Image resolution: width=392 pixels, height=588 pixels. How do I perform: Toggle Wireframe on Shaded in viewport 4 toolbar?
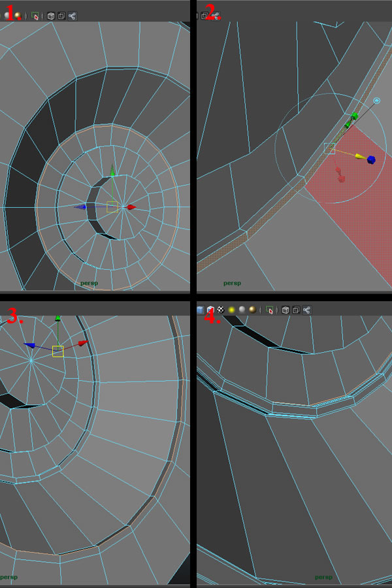pyautogui.click(x=210, y=310)
